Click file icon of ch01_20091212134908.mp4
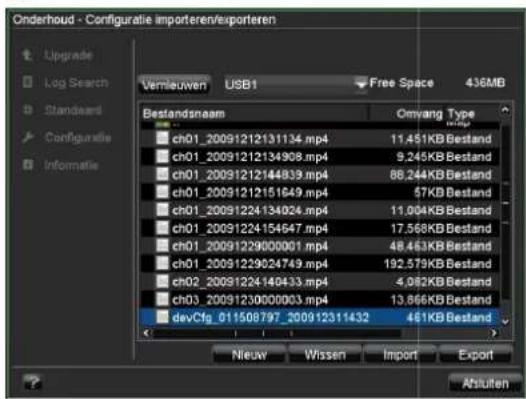Image resolution: width=526 pixels, height=399 pixels. (162, 156)
